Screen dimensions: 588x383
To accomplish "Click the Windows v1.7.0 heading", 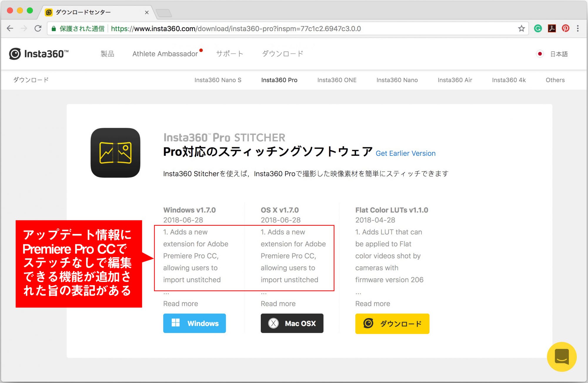I will click(x=189, y=210).
